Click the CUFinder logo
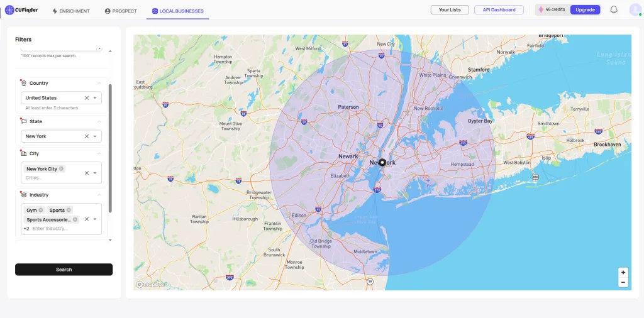644x318 pixels. point(21,10)
